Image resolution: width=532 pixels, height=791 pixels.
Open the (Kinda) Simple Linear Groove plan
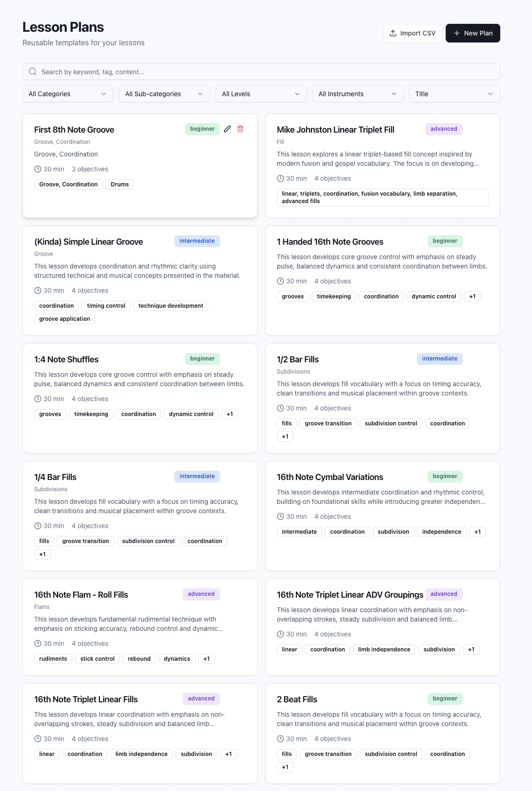[x=89, y=242]
